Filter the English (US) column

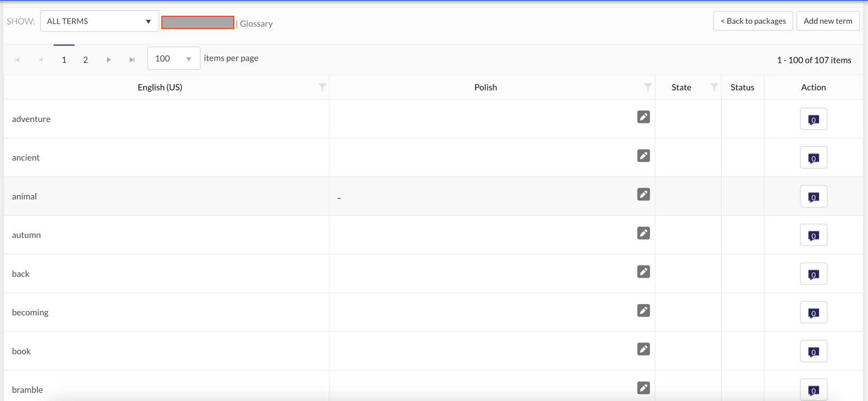(322, 87)
